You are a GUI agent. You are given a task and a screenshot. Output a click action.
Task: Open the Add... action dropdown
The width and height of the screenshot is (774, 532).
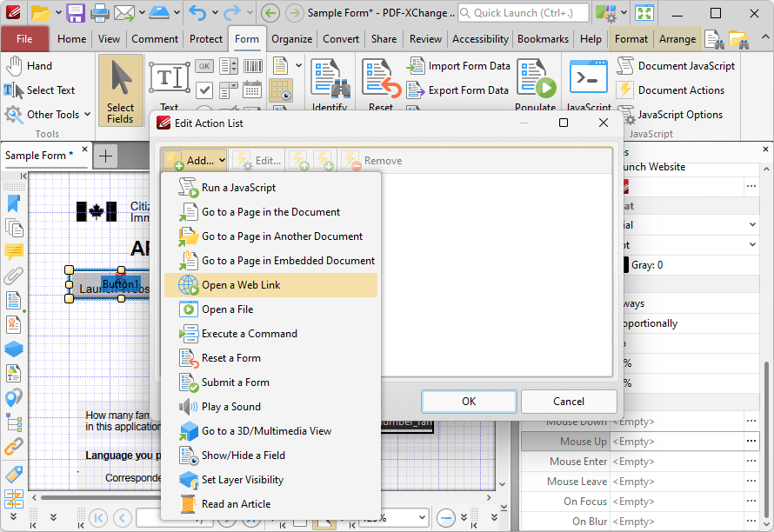point(194,161)
